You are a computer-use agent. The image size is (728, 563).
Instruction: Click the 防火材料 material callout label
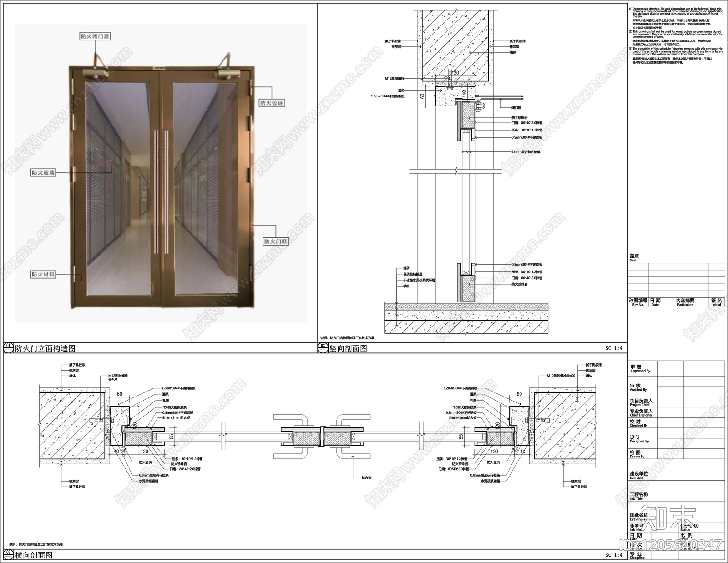click(43, 275)
